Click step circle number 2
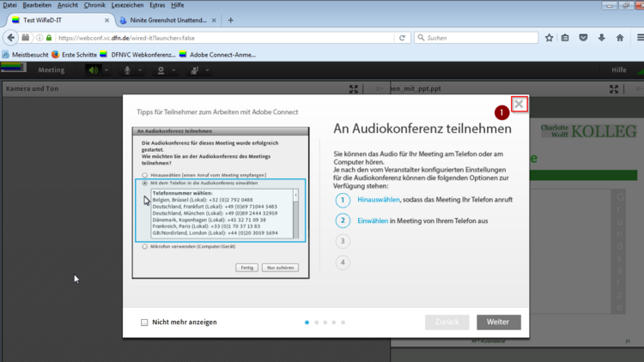Image resolution: width=644 pixels, height=362 pixels. coord(343,220)
